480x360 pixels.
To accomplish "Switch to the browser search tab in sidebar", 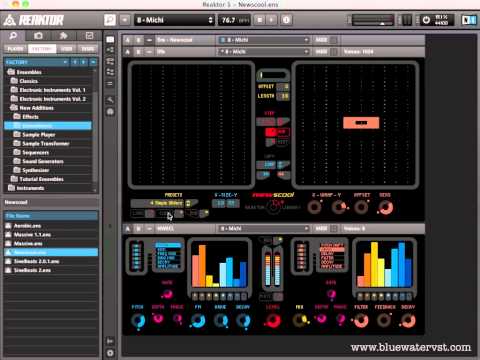I will pos(13,35).
